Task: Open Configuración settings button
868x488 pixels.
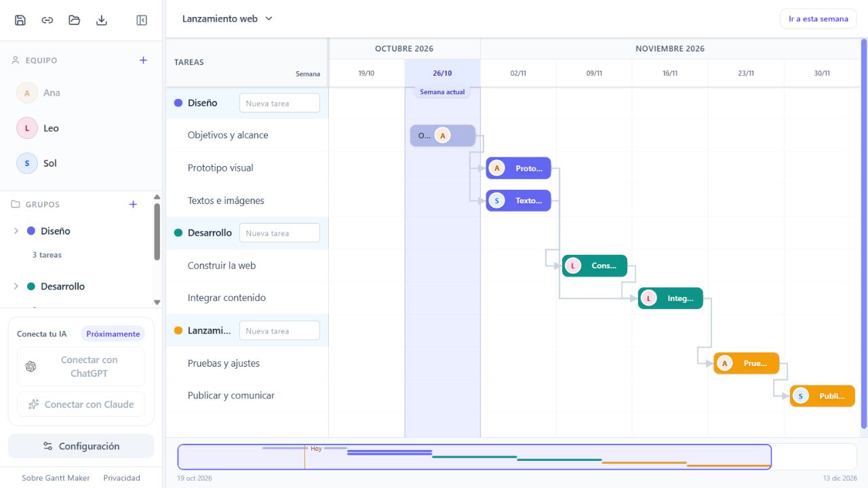Action: point(81,446)
